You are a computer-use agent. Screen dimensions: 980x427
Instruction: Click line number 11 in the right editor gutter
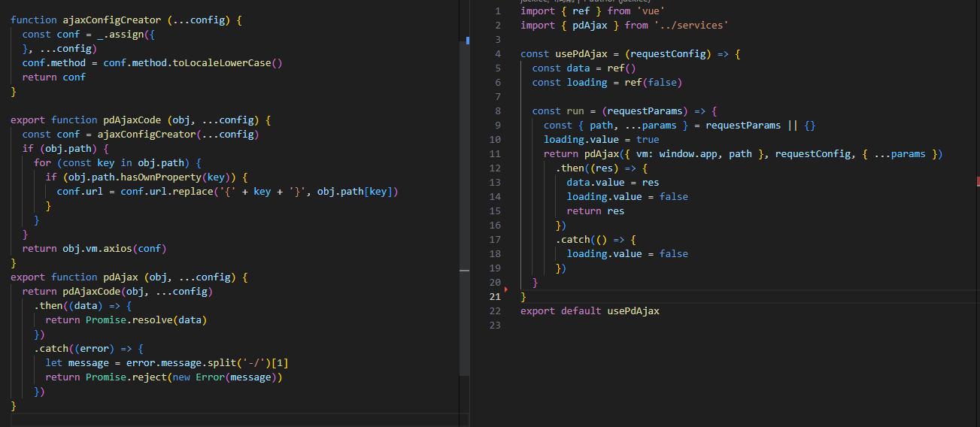pyautogui.click(x=495, y=154)
